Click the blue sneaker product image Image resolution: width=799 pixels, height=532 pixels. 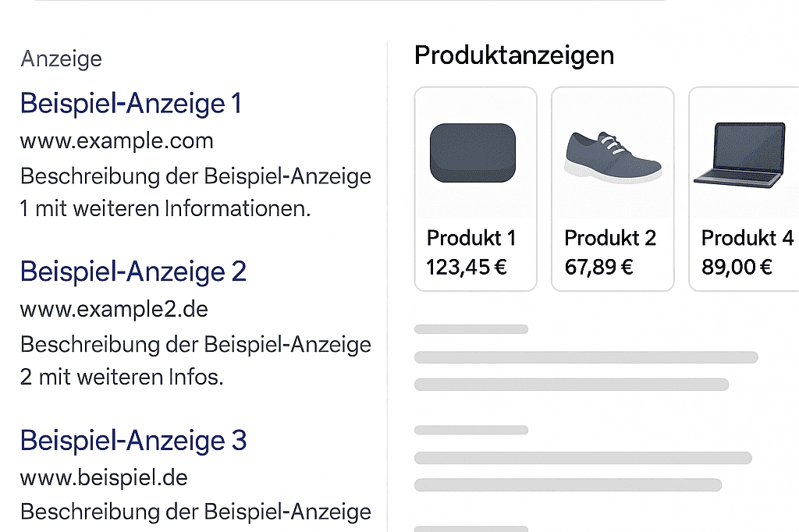(x=613, y=154)
